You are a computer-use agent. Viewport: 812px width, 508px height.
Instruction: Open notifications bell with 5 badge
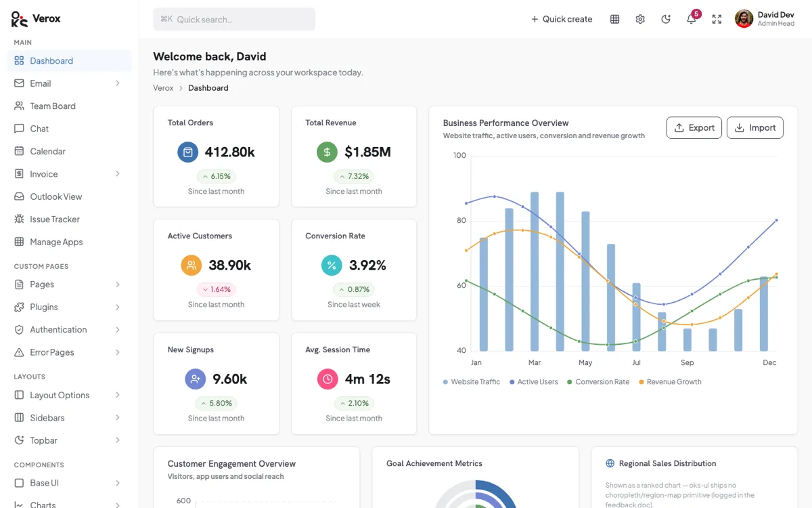(x=692, y=18)
